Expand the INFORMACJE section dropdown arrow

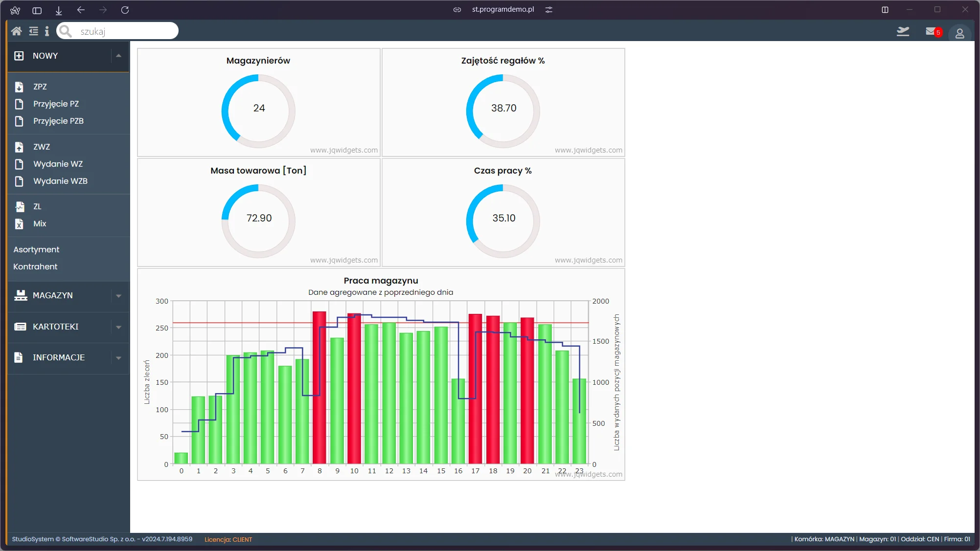[x=118, y=358]
